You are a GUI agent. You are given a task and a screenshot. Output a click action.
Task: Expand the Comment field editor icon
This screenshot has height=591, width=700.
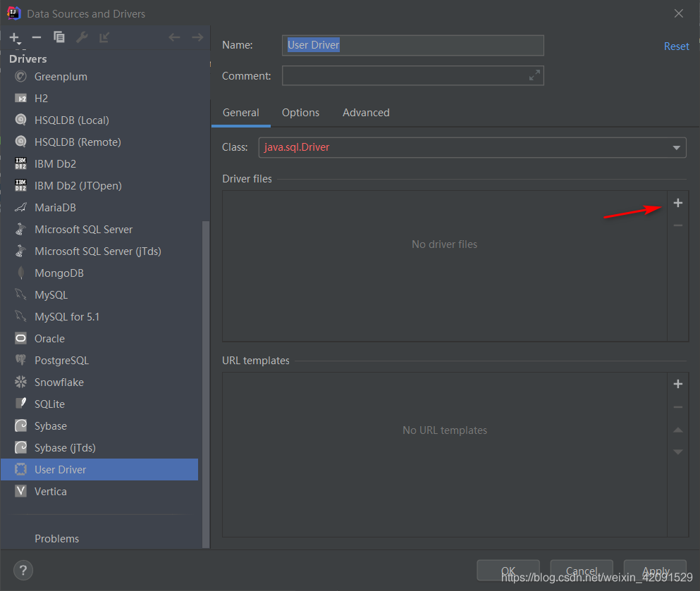534,75
